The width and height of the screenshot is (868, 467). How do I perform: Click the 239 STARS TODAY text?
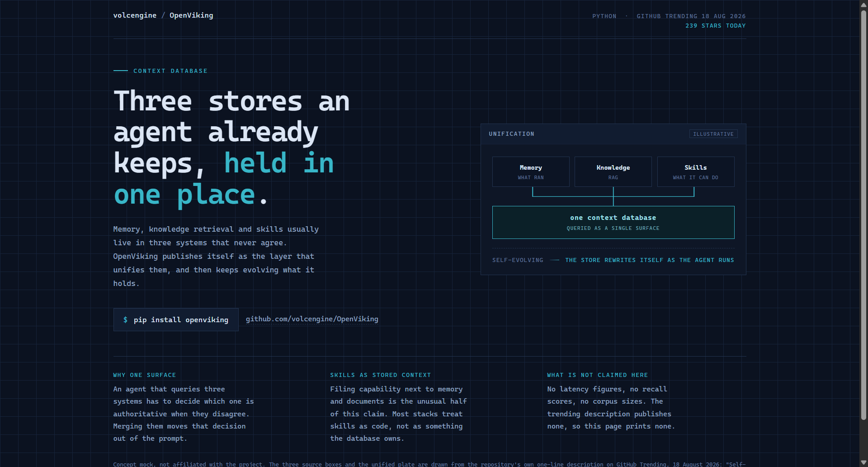(716, 26)
